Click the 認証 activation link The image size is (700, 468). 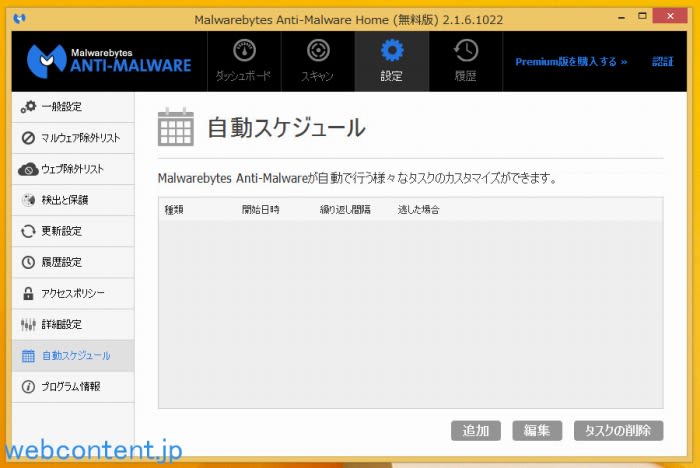[x=662, y=62]
